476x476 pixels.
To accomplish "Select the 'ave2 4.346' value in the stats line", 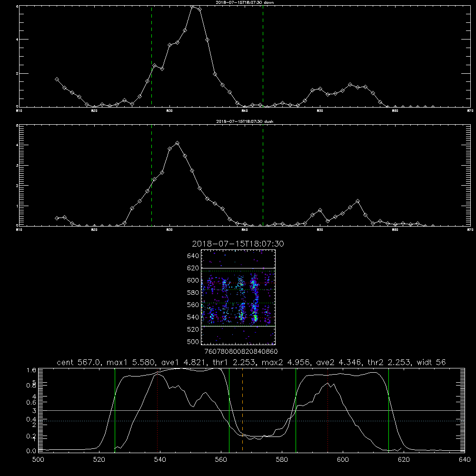I will click(x=338, y=362).
